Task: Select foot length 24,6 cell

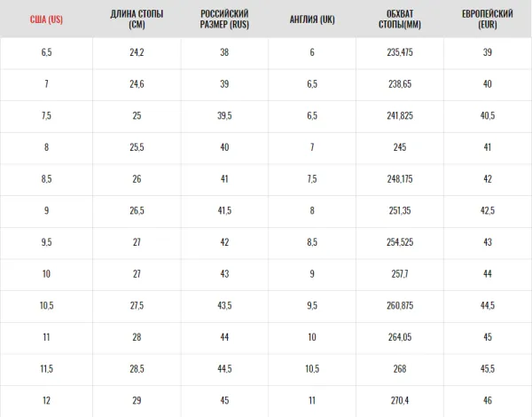Action: click(137, 84)
